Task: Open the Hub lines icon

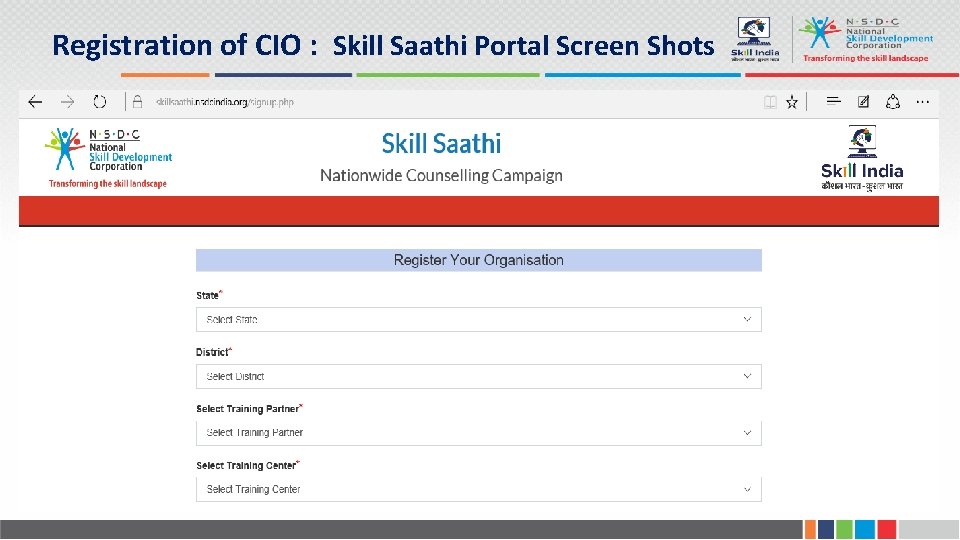Action: [833, 101]
